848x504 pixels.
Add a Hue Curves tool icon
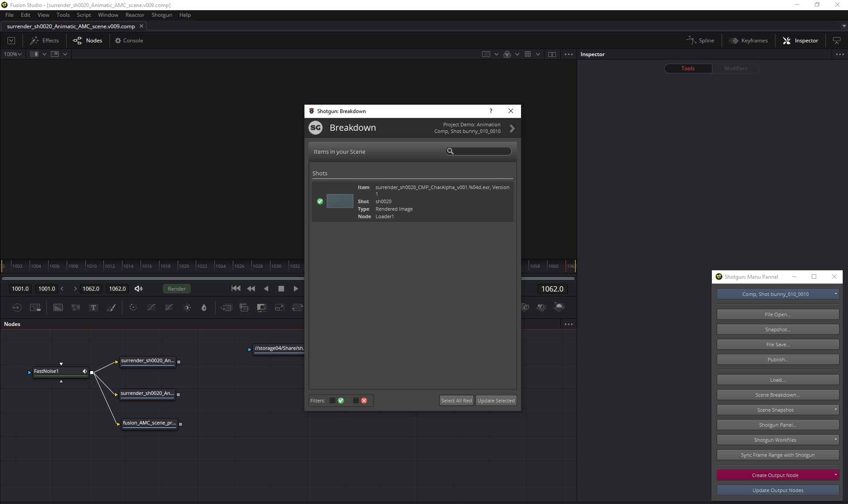[x=169, y=307]
